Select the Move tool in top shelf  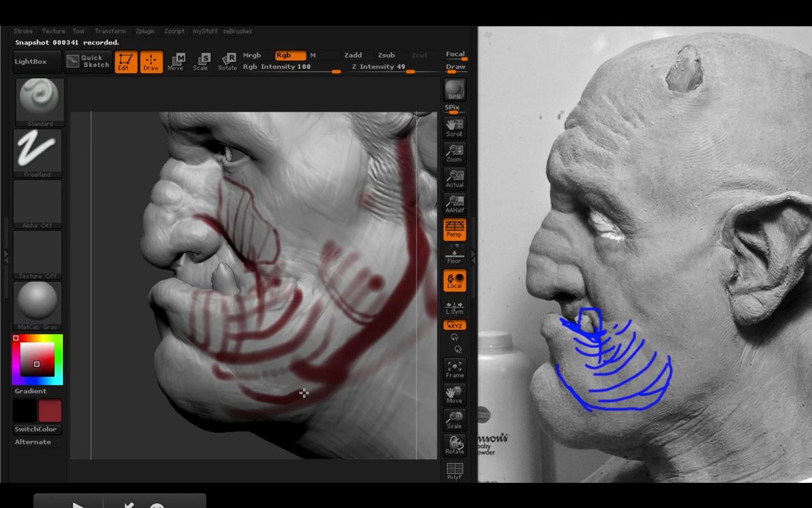pyautogui.click(x=176, y=62)
